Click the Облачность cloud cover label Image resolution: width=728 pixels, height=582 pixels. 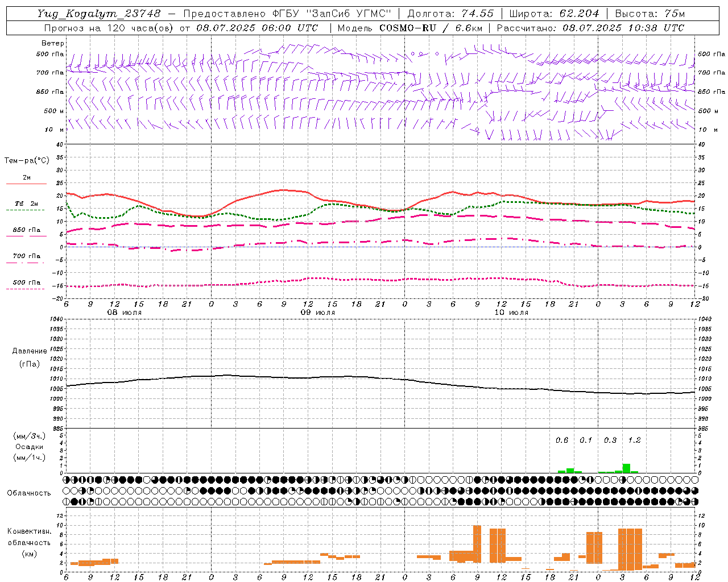click(x=29, y=493)
